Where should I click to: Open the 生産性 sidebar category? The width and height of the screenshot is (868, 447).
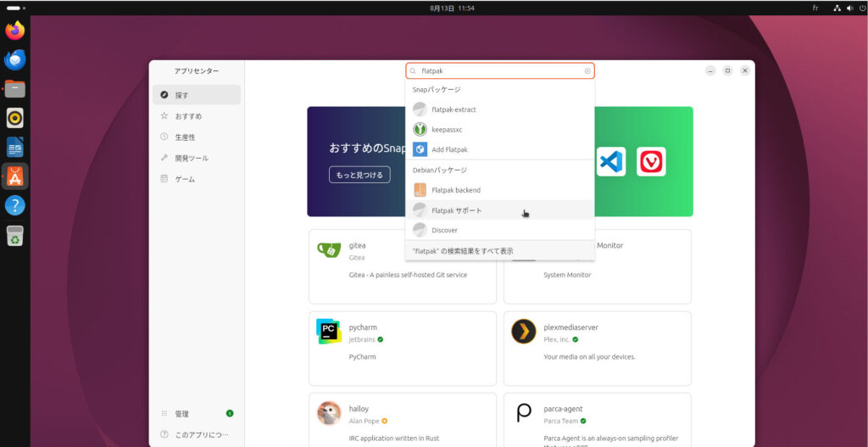click(197, 137)
